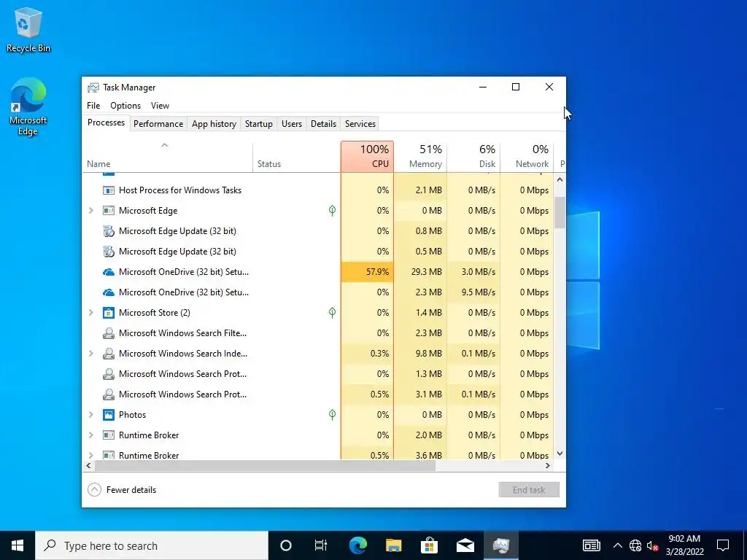Open the Options menu

[125, 106]
